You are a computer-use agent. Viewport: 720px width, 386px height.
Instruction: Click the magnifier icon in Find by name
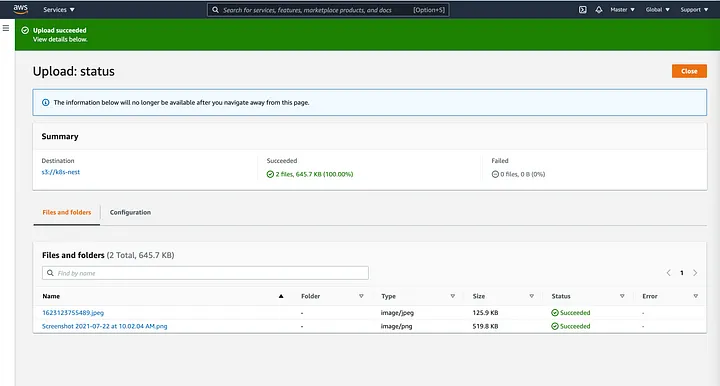pyautogui.click(x=50, y=273)
